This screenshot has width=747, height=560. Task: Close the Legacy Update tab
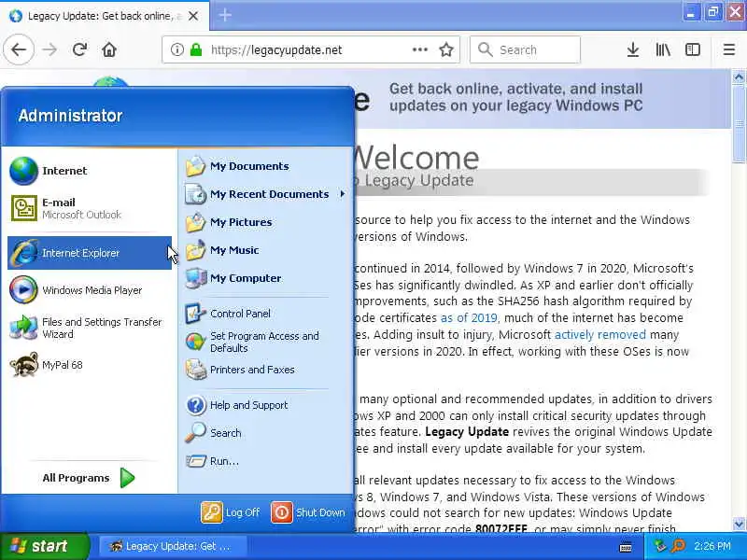pyautogui.click(x=193, y=16)
